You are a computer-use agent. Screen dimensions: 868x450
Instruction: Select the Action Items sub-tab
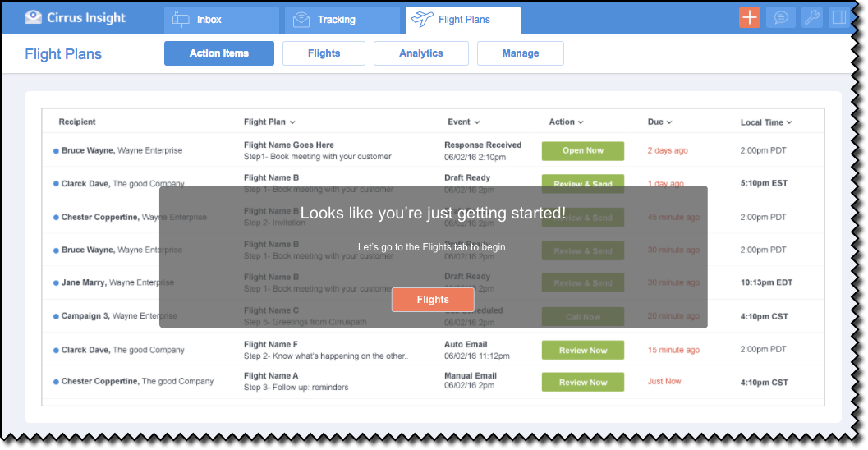(x=219, y=53)
